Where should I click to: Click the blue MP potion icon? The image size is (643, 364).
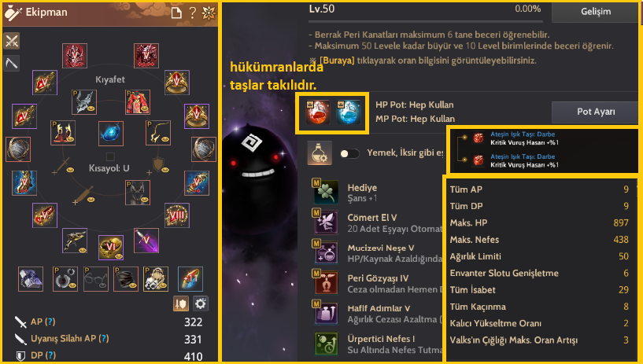(x=348, y=112)
